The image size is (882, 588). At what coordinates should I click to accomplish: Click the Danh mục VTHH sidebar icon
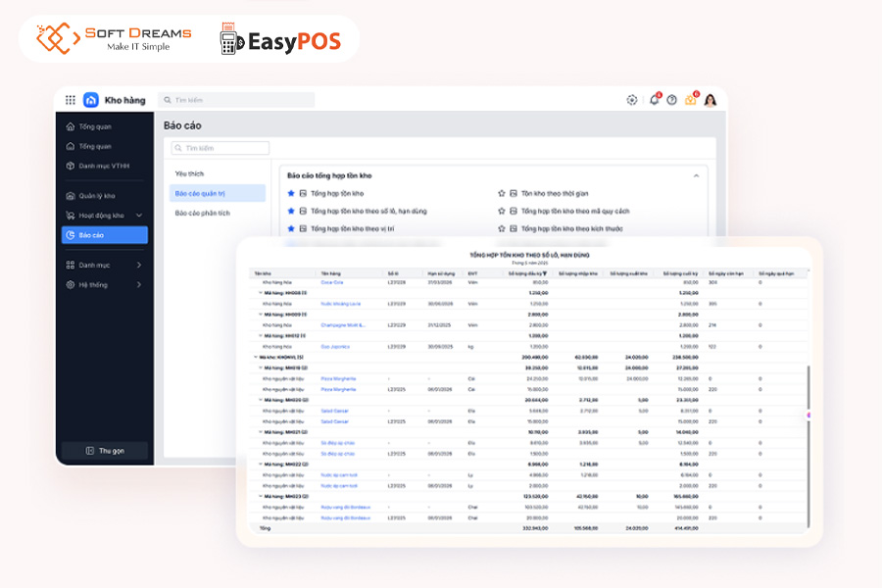coord(70,166)
